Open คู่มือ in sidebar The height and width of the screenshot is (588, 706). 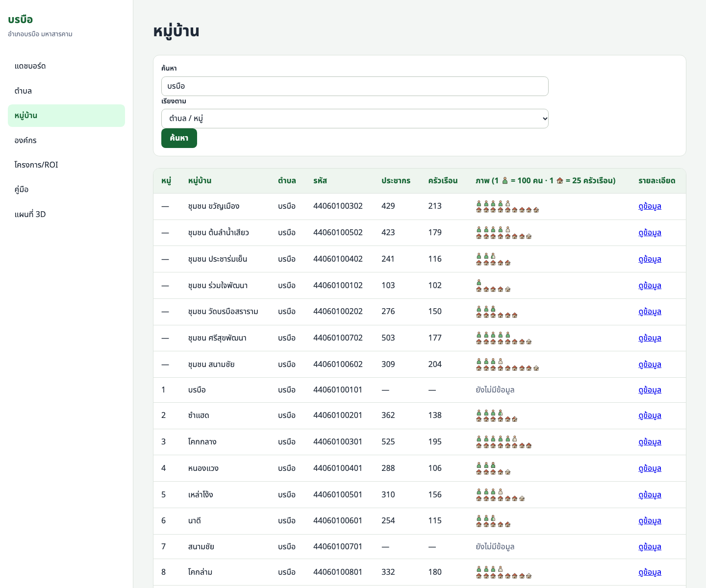66,190
